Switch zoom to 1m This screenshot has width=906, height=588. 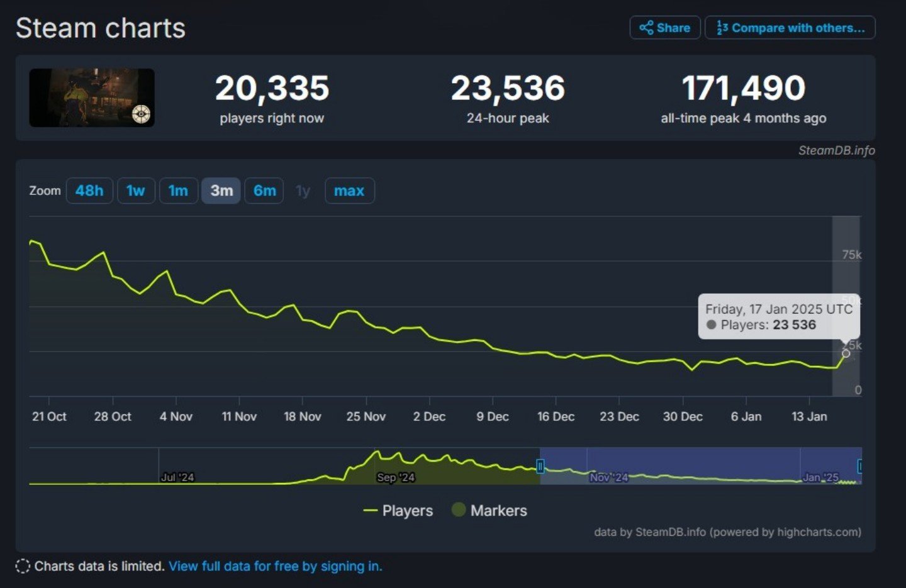(x=179, y=191)
